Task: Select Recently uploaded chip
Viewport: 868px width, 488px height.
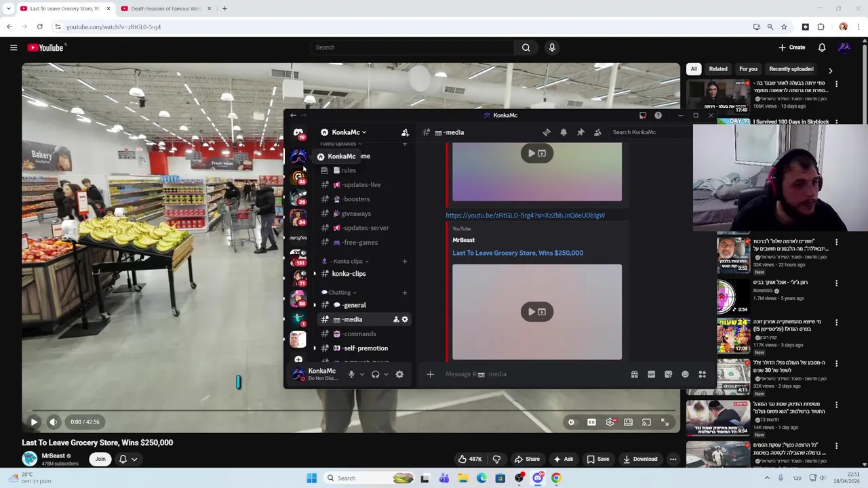Action: coord(791,69)
